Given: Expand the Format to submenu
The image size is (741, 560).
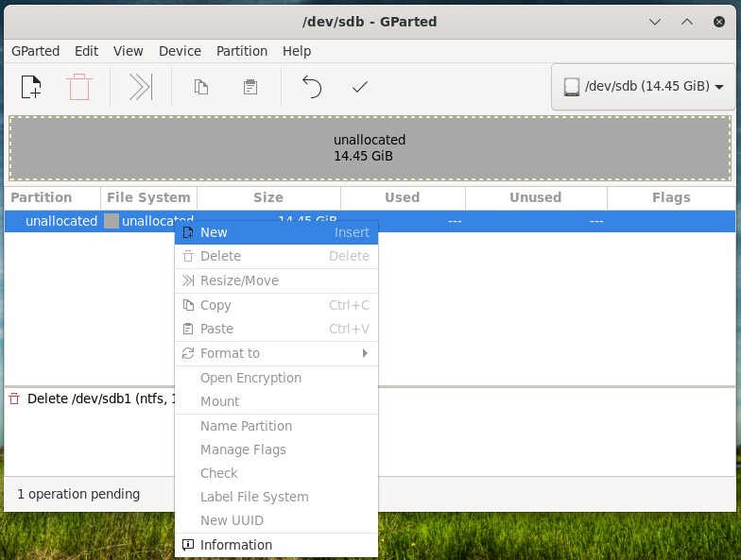Looking at the screenshot, I should (276, 353).
